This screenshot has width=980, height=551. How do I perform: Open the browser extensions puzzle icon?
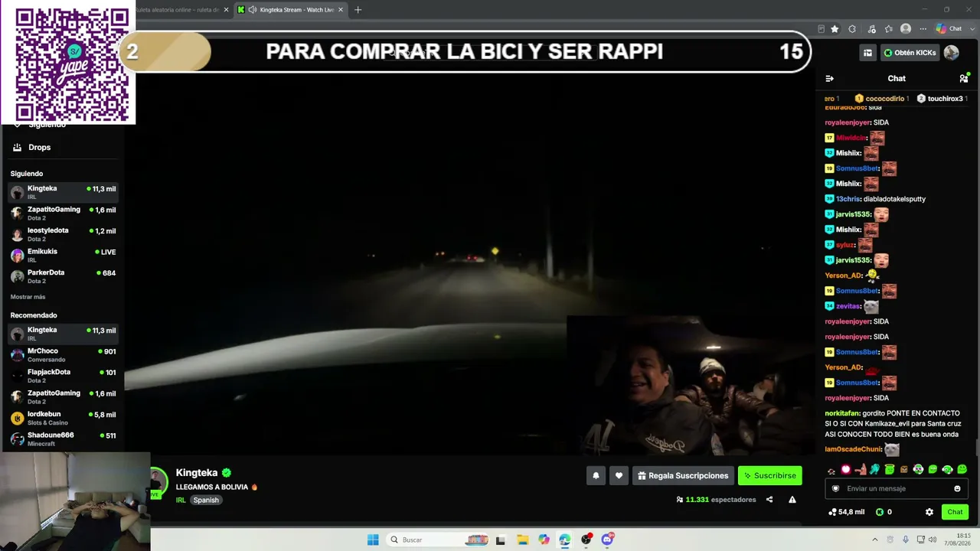click(852, 29)
